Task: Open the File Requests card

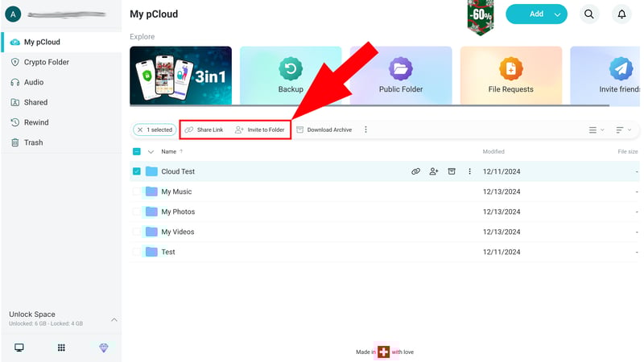Action: tap(510, 76)
